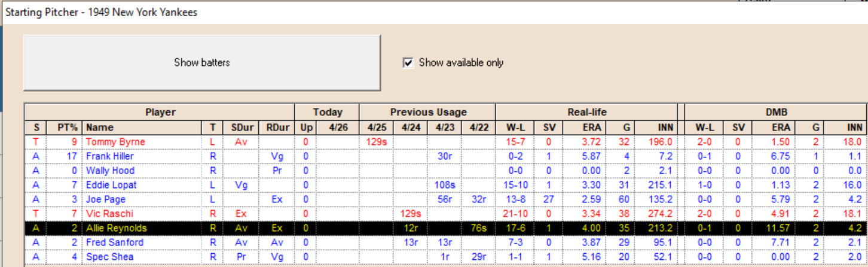Click the DMB group header

775,112
